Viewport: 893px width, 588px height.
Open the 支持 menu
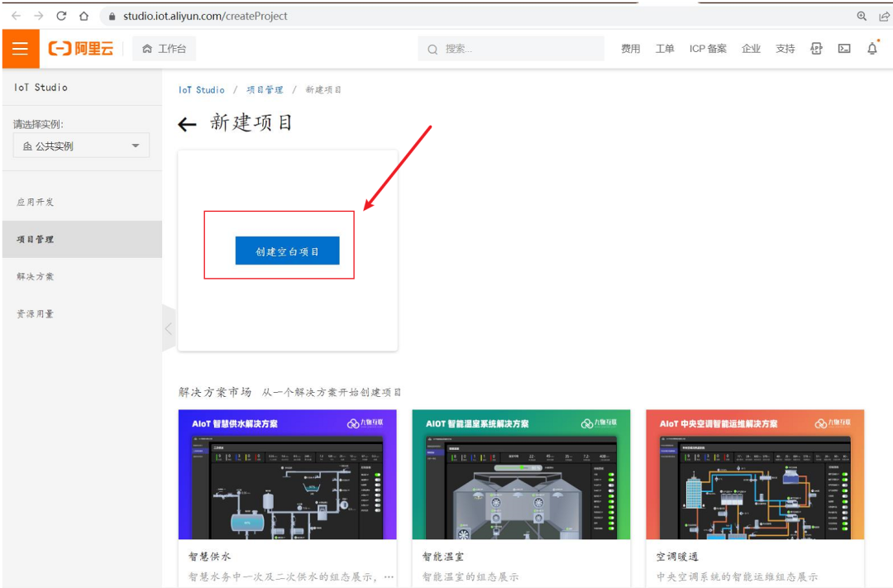click(x=786, y=49)
